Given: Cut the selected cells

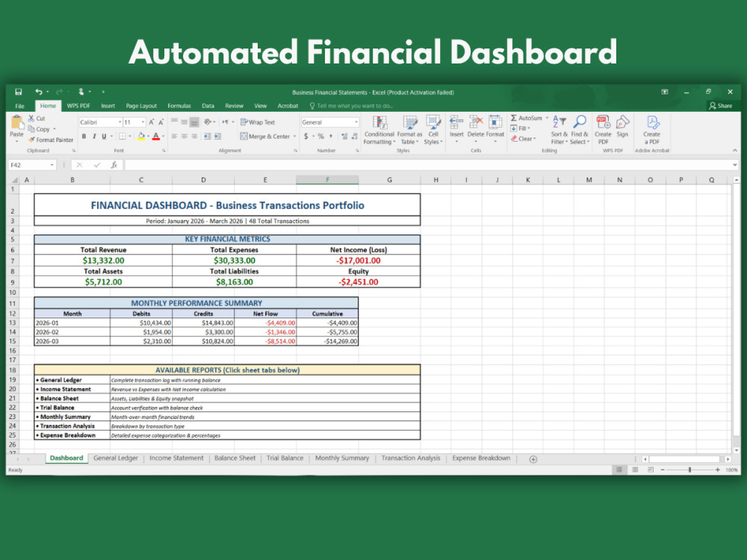Looking at the screenshot, I should click(x=37, y=119).
